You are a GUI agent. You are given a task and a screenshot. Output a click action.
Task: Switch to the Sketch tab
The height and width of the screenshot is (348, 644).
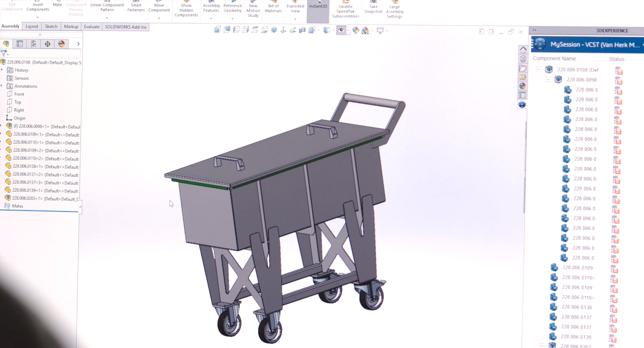pos(51,26)
